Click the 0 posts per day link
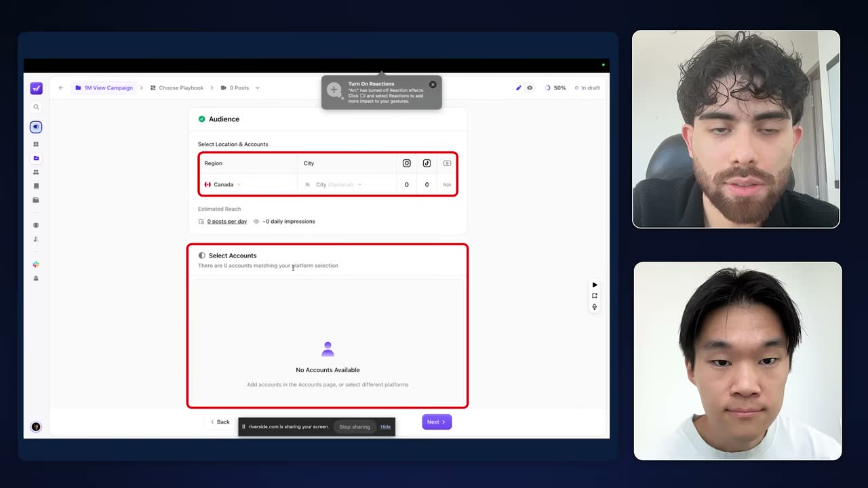The image size is (868, 488). [x=227, y=222]
